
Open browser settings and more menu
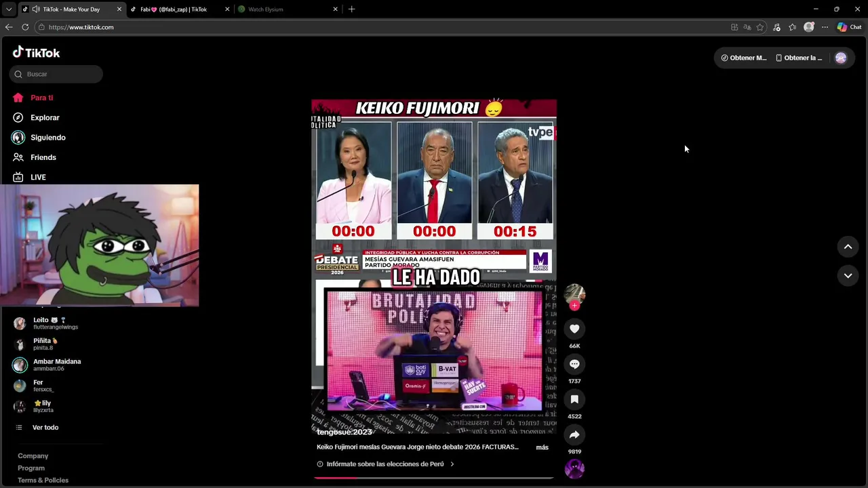(x=825, y=27)
